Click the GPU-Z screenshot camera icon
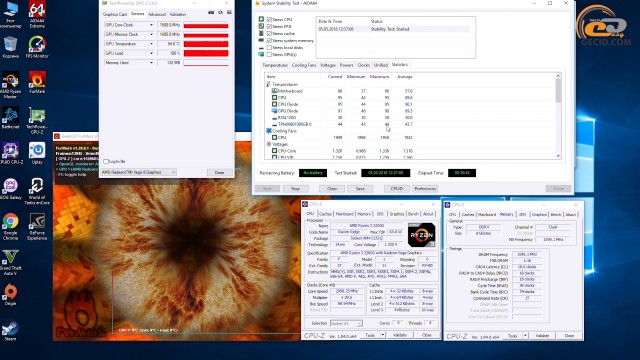 [211, 13]
